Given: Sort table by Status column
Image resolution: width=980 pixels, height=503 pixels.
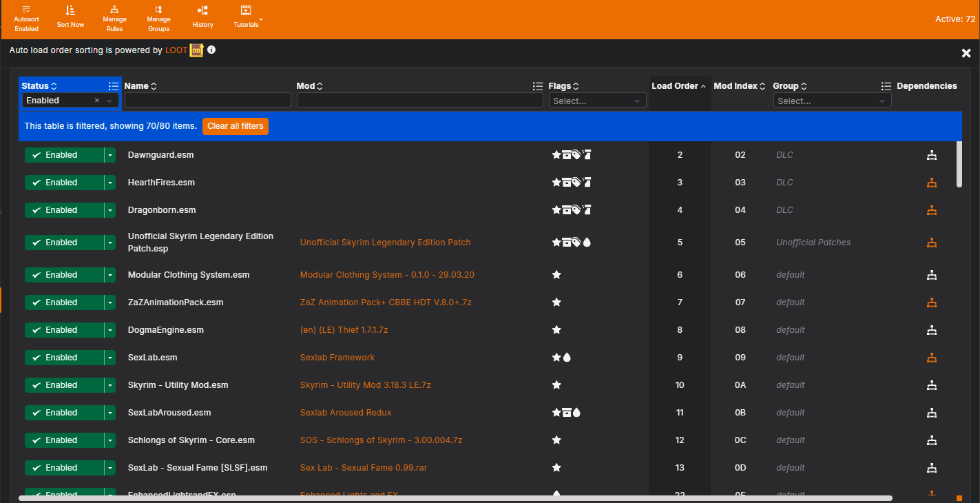Looking at the screenshot, I should tap(39, 86).
